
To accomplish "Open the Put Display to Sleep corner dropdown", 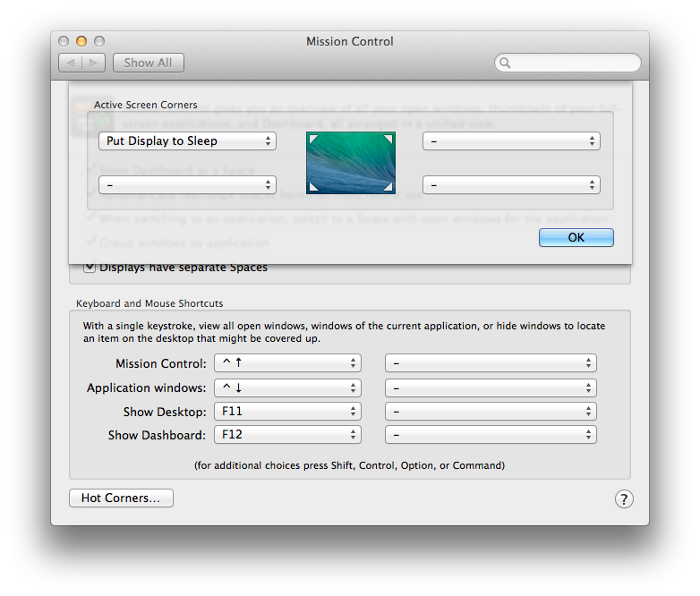I will pyautogui.click(x=187, y=141).
